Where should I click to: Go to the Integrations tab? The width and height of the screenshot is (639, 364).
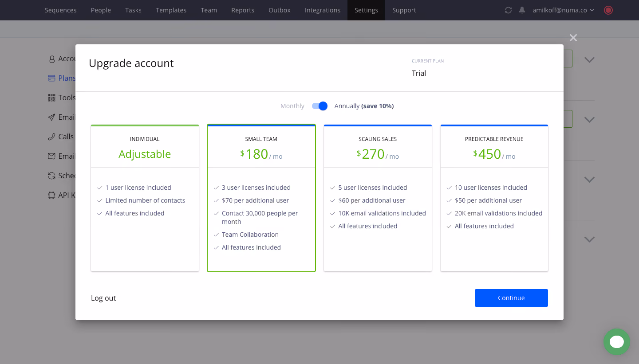point(323,10)
